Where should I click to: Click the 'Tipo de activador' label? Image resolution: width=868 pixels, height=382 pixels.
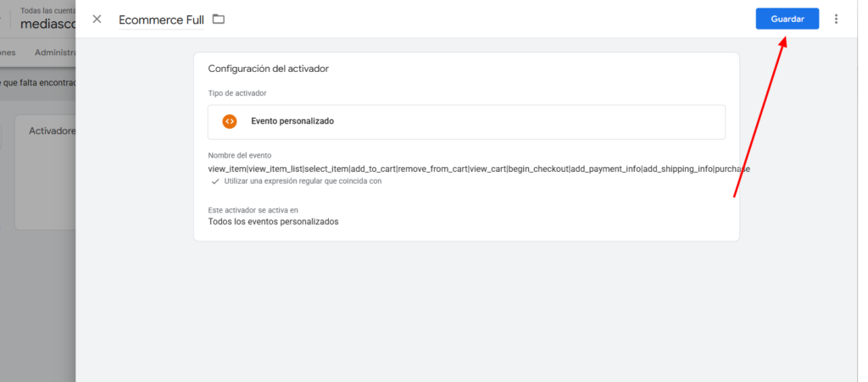click(237, 93)
